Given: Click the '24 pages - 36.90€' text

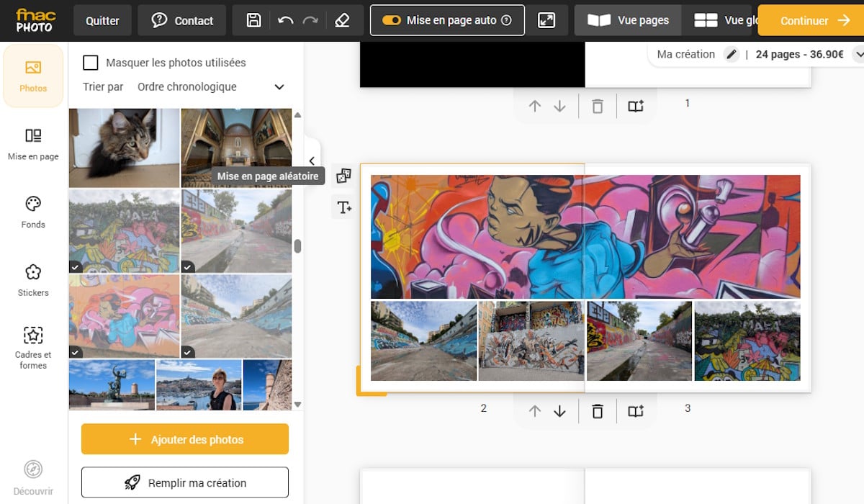Looking at the screenshot, I should (x=799, y=54).
